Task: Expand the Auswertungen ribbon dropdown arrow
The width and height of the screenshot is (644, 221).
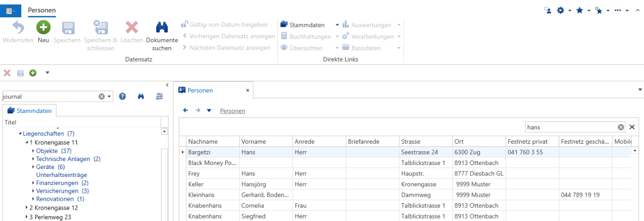Action: click(399, 25)
